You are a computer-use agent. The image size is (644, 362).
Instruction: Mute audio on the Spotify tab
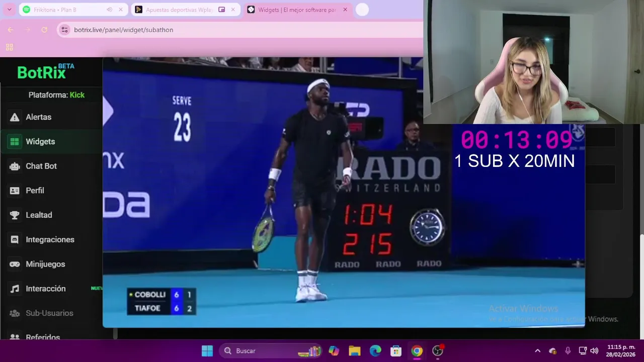[x=109, y=10]
